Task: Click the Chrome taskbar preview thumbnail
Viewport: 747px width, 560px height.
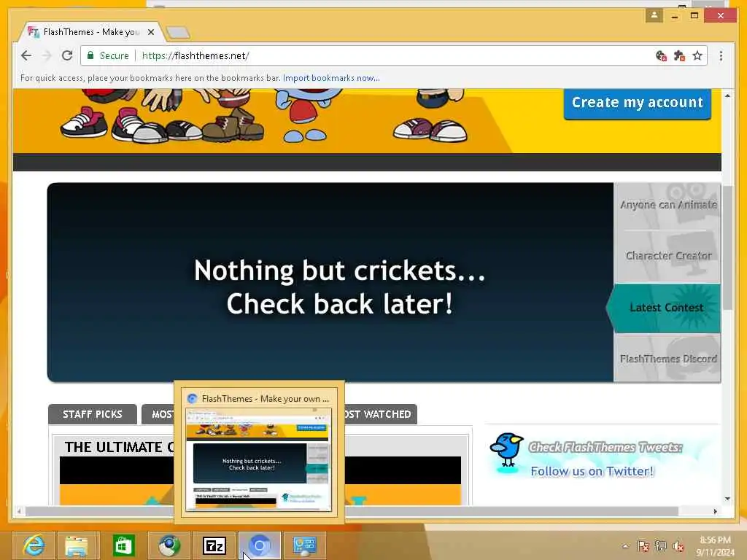Action: tap(259, 459)
